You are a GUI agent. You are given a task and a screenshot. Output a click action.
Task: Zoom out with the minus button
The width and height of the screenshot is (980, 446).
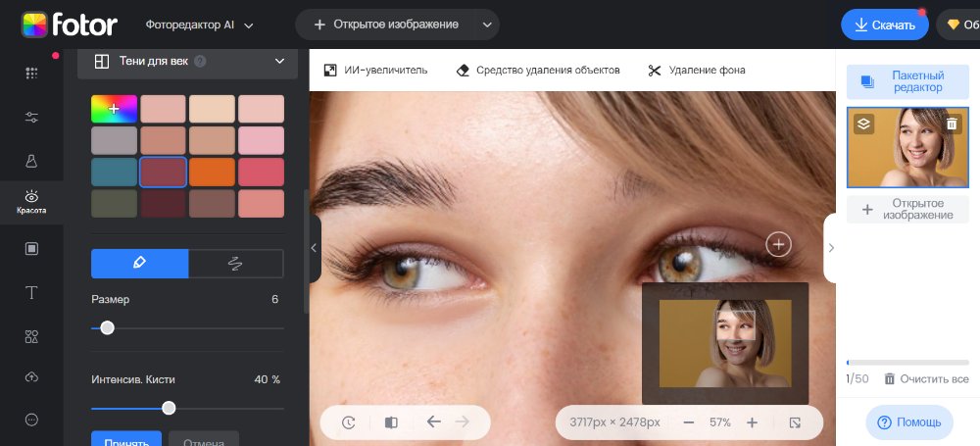click(x=689, y=422)
